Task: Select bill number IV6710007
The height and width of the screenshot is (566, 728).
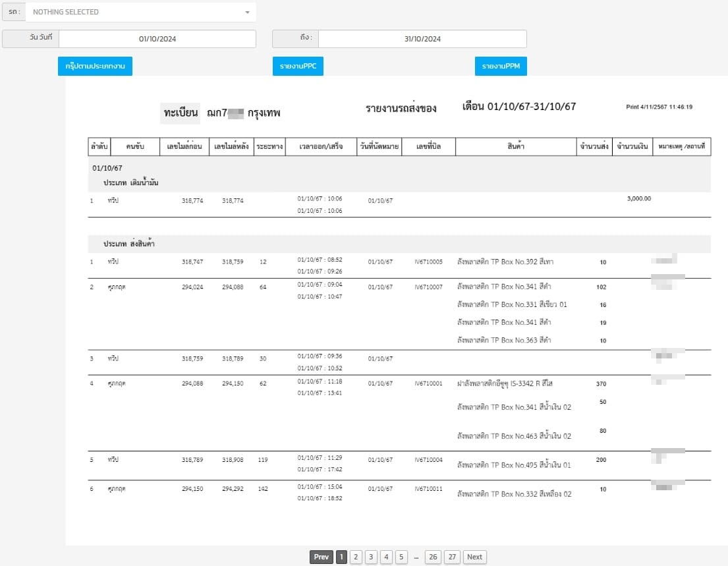Action: [428, 287]
